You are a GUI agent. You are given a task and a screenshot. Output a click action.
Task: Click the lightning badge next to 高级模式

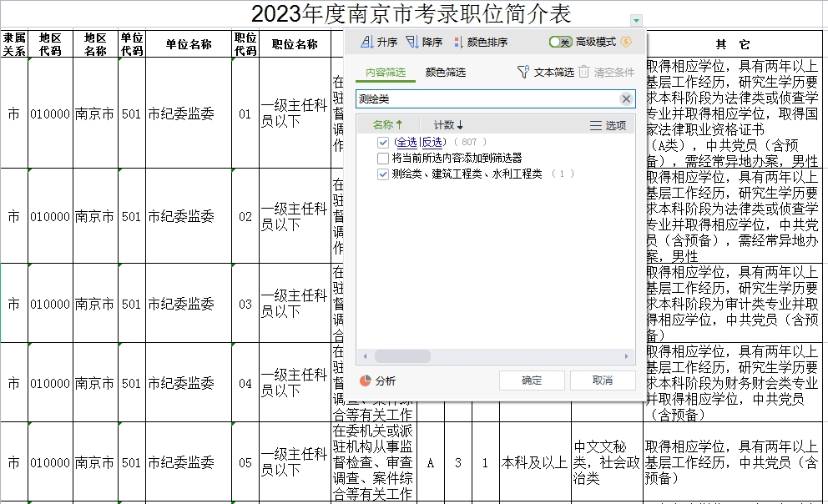pos(626,42)
